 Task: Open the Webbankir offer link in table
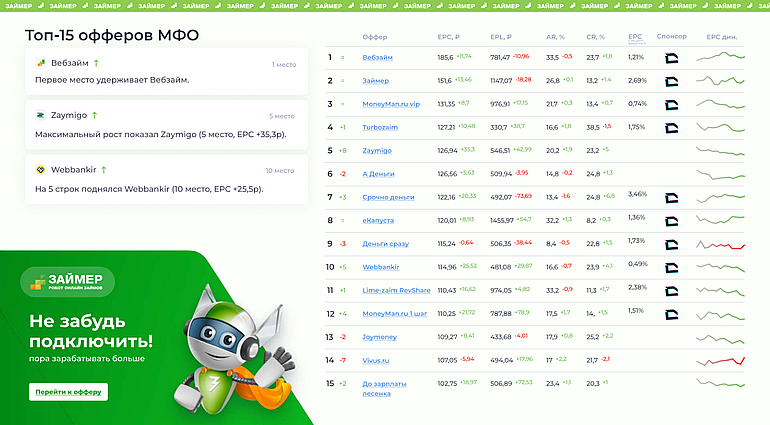(x=381, y=267)
